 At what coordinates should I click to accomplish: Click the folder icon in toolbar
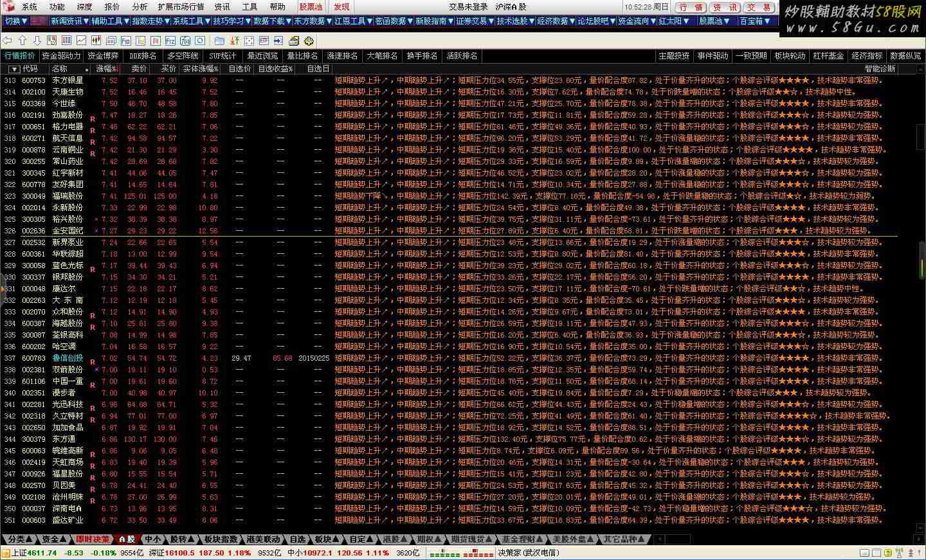click(219, 41)
